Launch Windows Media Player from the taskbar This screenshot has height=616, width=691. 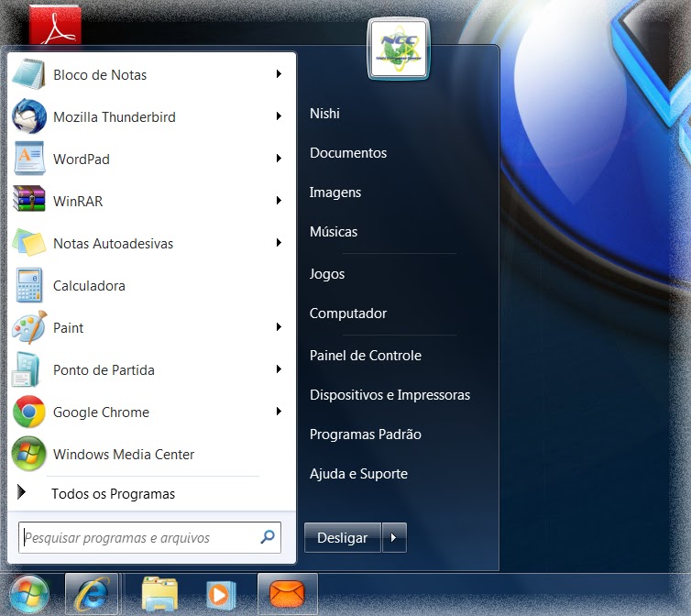(x=221, y=595)
